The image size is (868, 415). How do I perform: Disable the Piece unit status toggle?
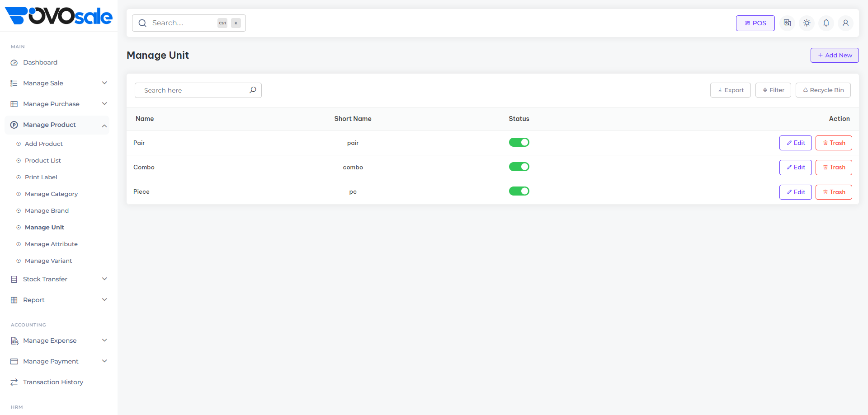pos(519,191)
